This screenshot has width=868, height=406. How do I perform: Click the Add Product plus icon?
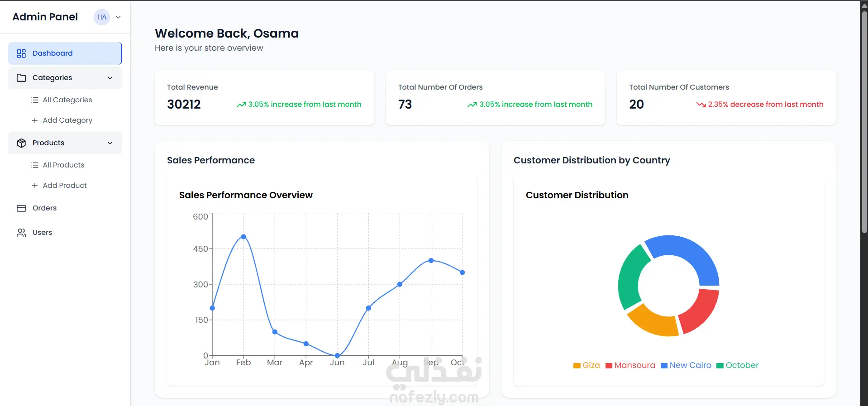coord(35,186)
